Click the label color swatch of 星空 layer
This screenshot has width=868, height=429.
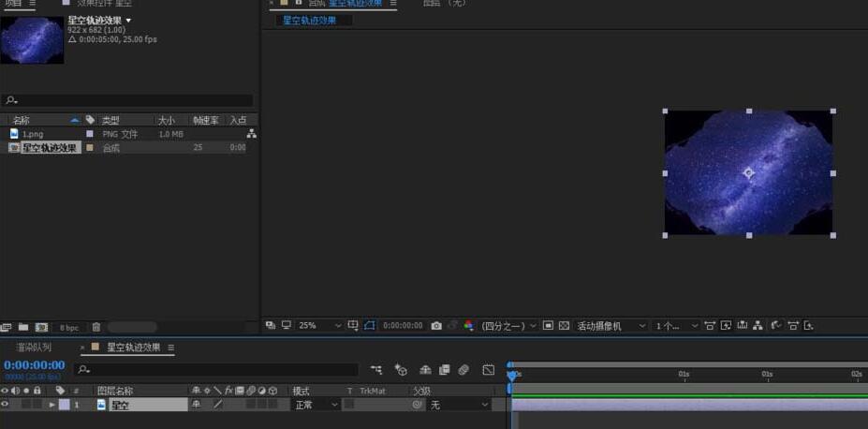tap(64, 405)
